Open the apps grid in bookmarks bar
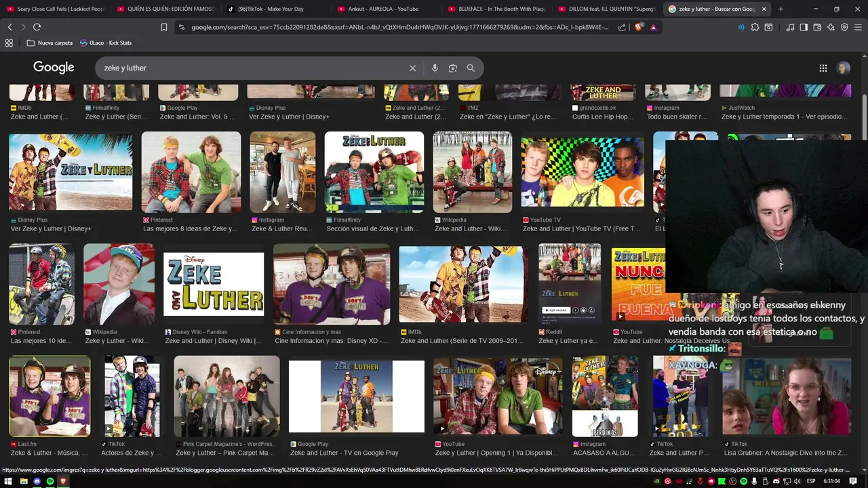868x488 pixels. [9, 43]
